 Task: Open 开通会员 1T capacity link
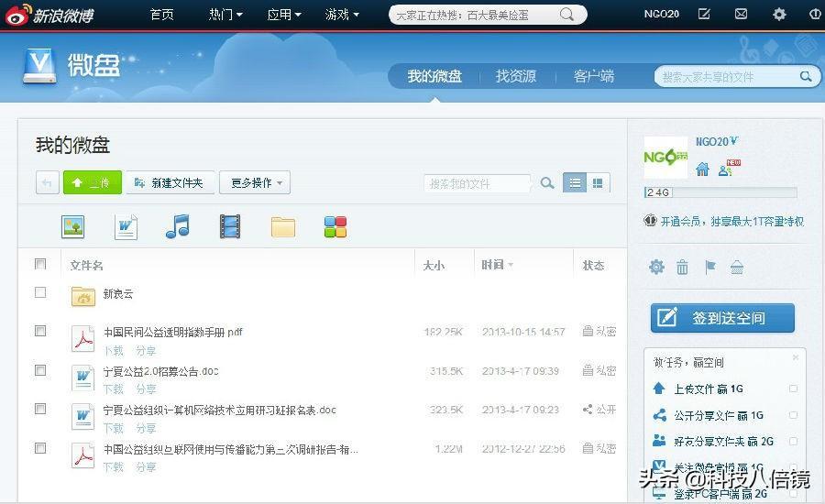point(731,222)
